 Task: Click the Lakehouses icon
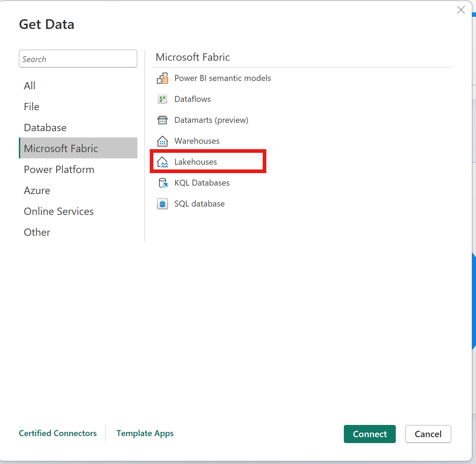click(x=163, y=162)
